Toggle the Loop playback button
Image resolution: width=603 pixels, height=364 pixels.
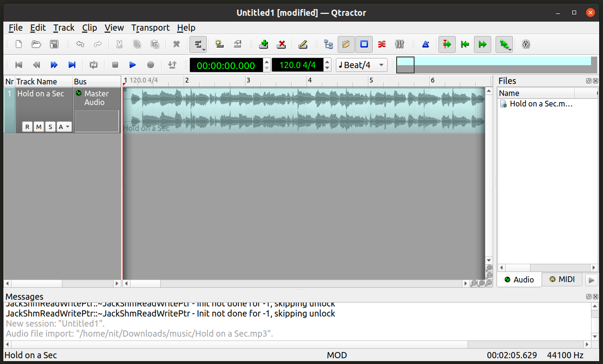click(94, 65)
